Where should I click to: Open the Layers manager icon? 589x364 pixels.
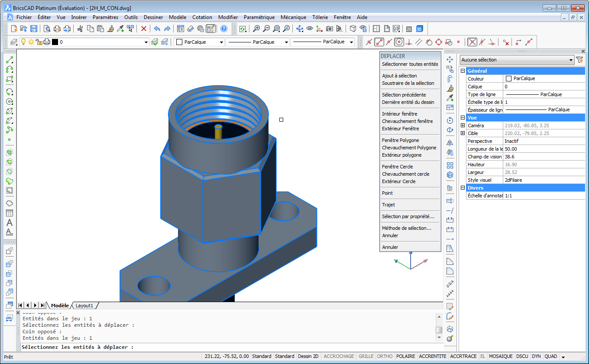(13, 42)
